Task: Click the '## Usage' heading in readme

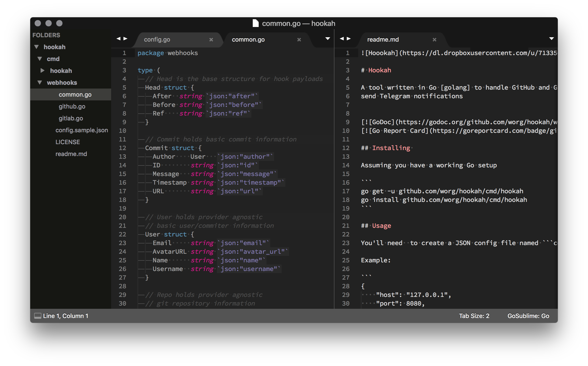Action: click(376, 226)
